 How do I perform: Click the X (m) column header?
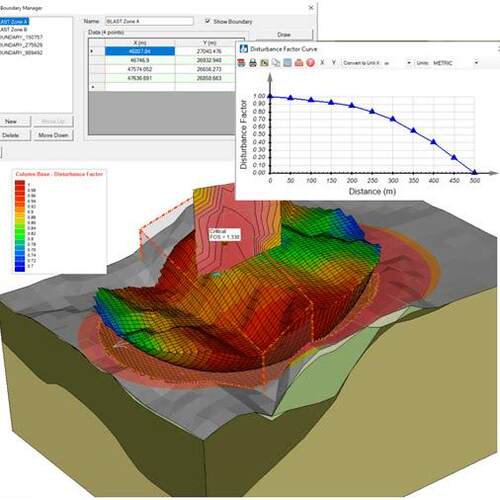(140, 43)
